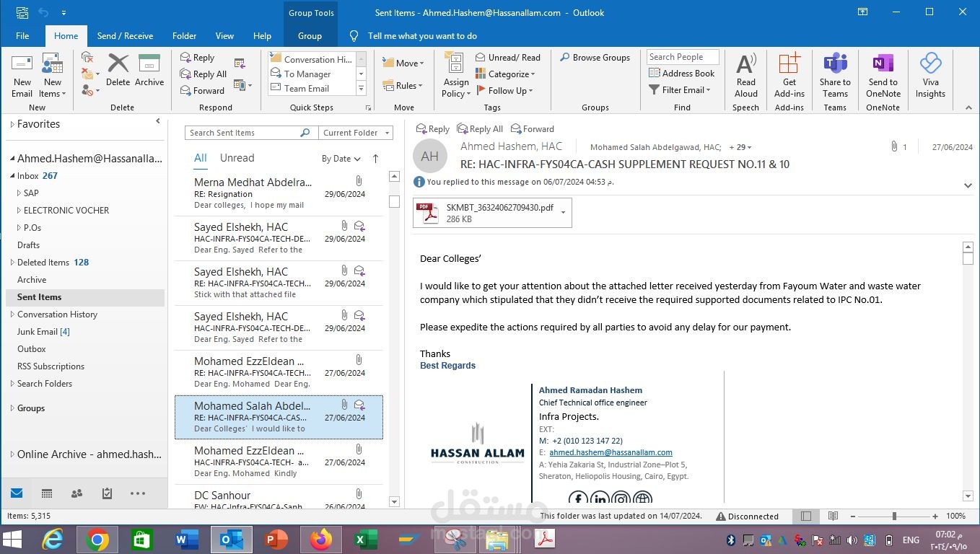Expand the + 29 recipients list
The width and height of the screenshot is (980, 554).
740,147
